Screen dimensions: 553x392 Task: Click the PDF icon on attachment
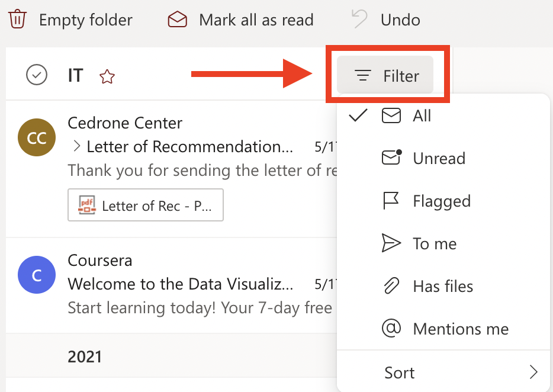coord(87,205)
